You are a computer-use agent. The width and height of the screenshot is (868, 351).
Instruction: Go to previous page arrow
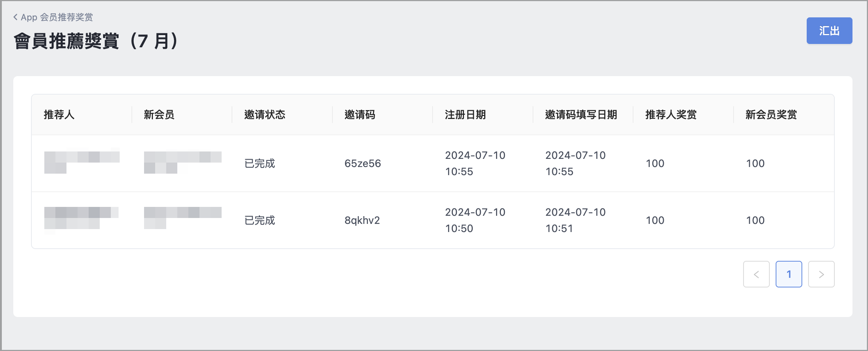(756, 274)
